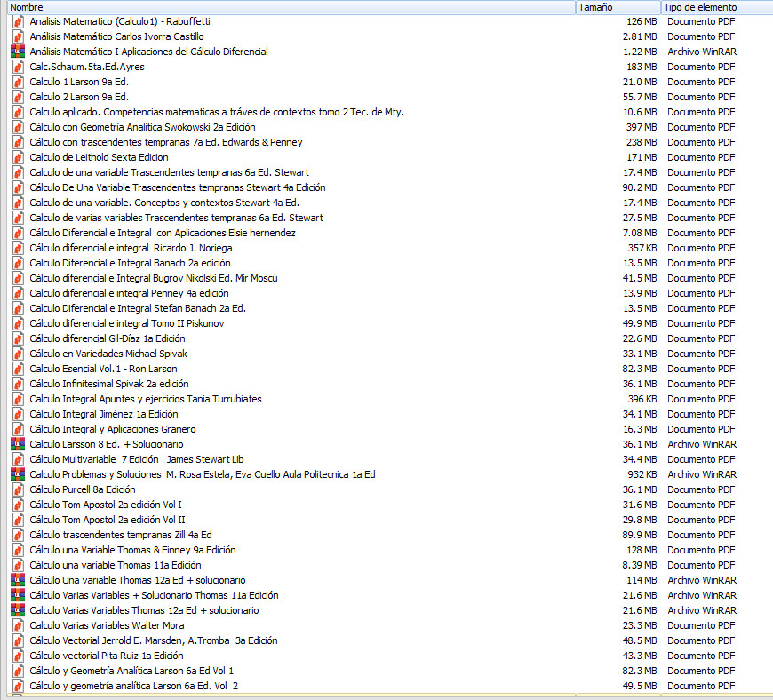Click the WinRAR icon of Análisis Matemático I Aplicaciones
773x700 pixels.
[x=18, y=52]
